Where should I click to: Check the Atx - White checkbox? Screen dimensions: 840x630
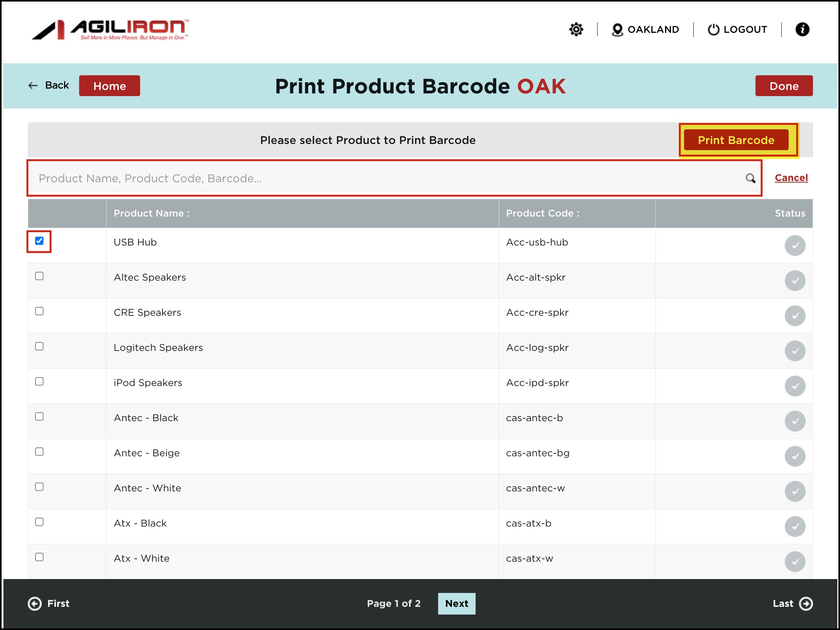39,557
